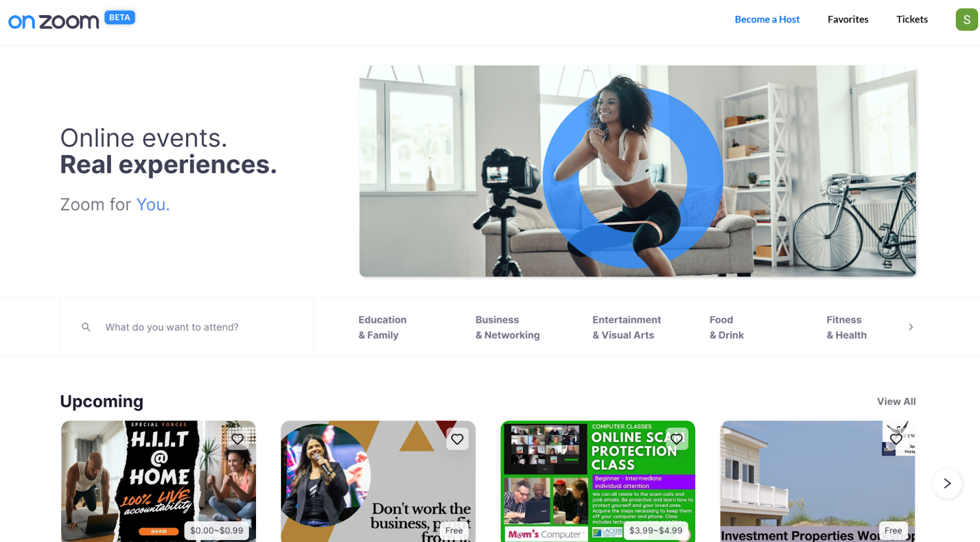The height and width of the screenshot is (542, 980).
Task: Click the BETA badge
Action: (x=119, y=18)
